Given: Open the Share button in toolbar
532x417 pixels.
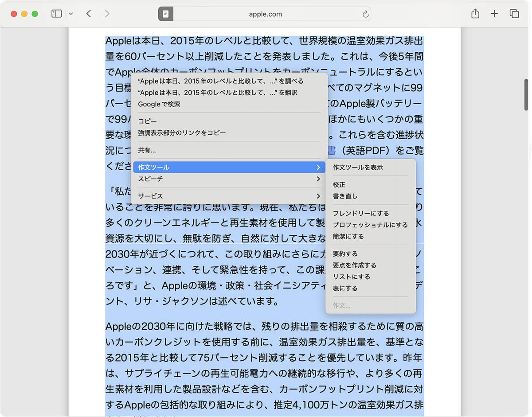Looking at the screenshot, I should pos(475,14).
